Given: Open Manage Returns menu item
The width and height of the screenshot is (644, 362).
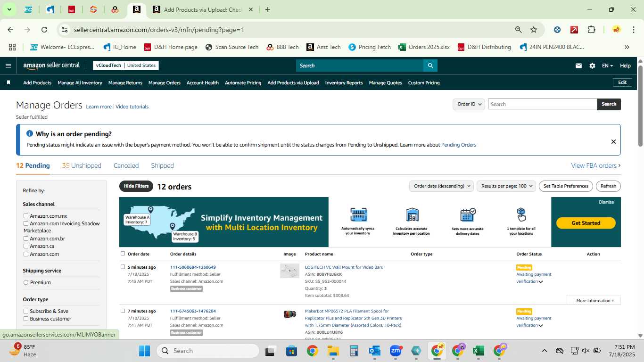Looking at the screenshot, I should click(125, 82).
